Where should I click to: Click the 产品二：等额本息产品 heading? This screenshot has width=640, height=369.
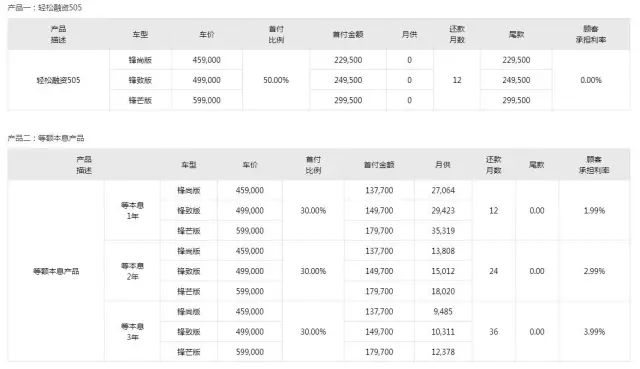(x=46, y=138)
